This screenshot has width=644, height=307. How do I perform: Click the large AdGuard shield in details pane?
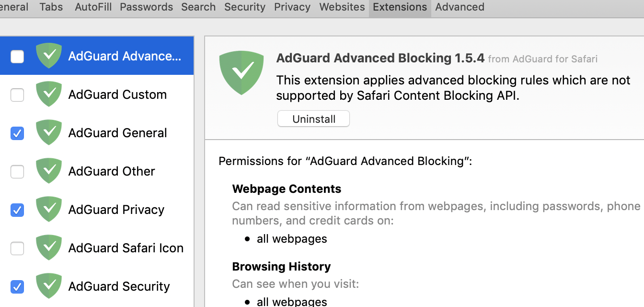(x=241, y=73)
